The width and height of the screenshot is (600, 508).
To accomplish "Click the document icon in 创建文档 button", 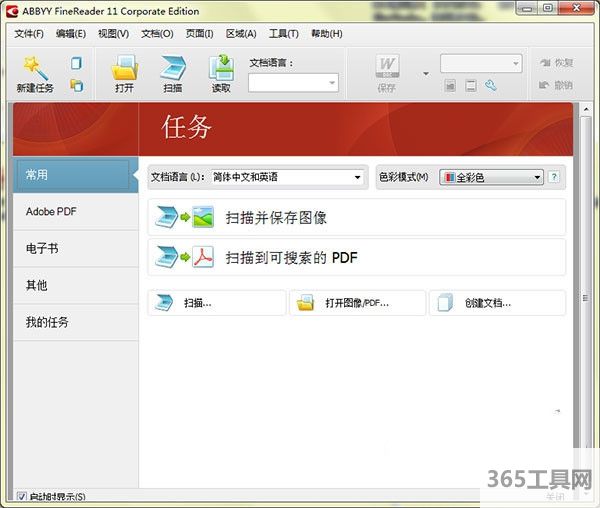I will coord(445,303).
